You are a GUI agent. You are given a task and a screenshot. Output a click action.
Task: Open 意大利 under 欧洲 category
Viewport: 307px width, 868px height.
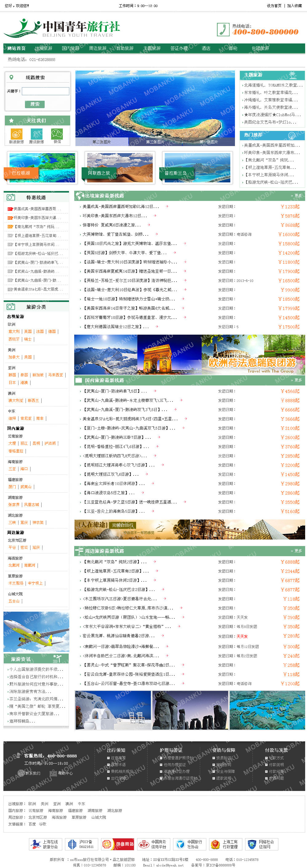14,332
